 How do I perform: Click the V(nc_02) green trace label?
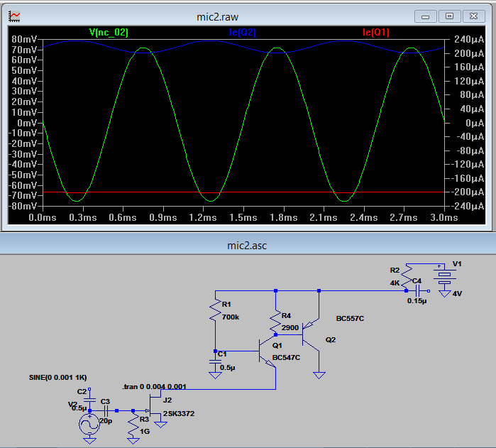pyautogui.click(x=109, y=32)
